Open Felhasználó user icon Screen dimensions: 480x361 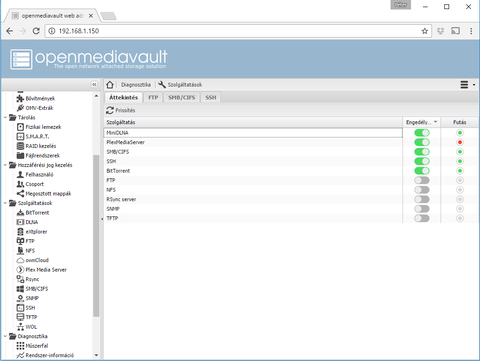click(20, 174)
